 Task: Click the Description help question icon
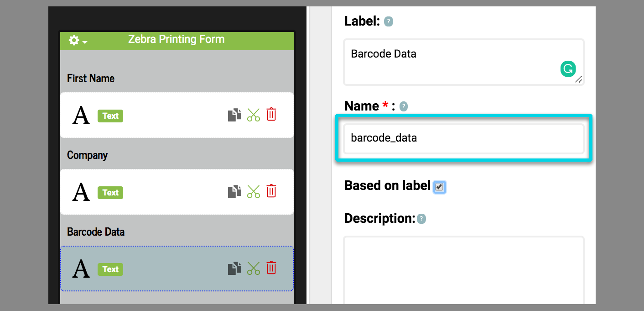[421, 219]
